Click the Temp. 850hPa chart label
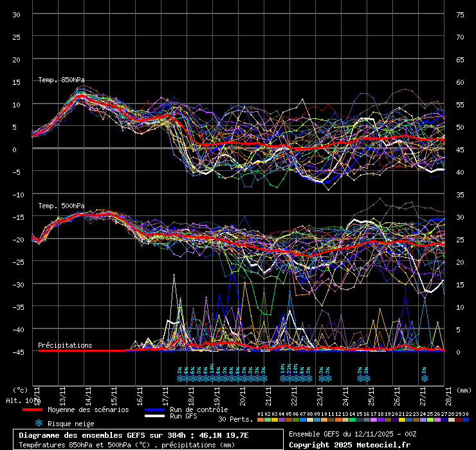Viewport: 476px width, 450px height. [61, 80]
